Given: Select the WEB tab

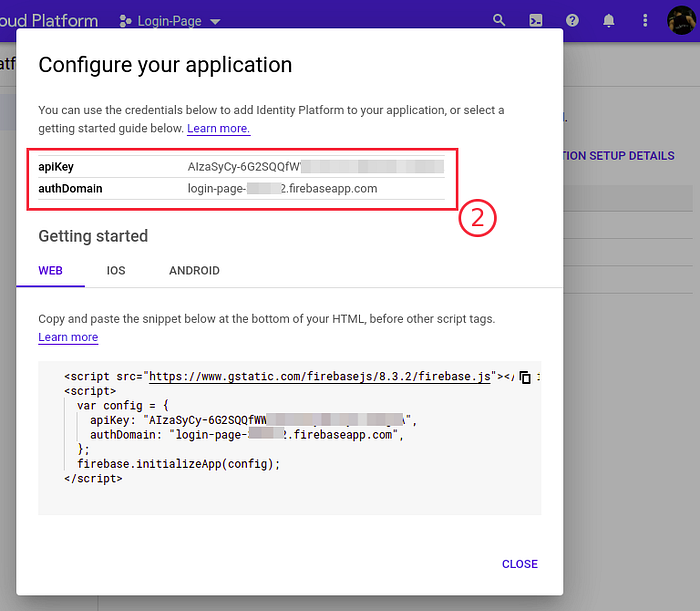Looking at the screenshot, I should coord(50,270).
